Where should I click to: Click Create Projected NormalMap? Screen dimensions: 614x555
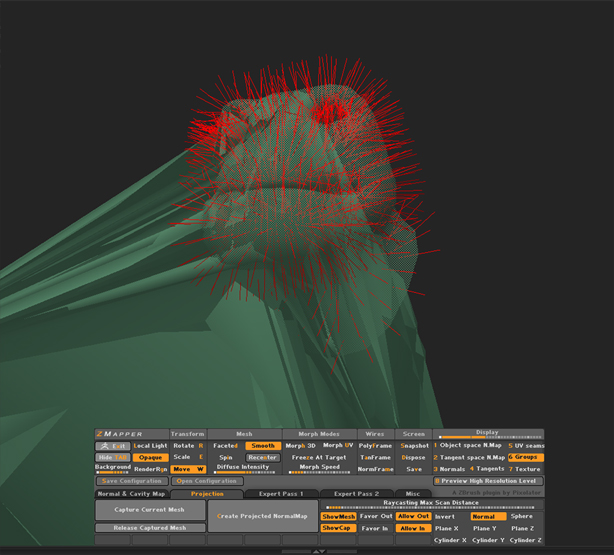tap(262, 516)
